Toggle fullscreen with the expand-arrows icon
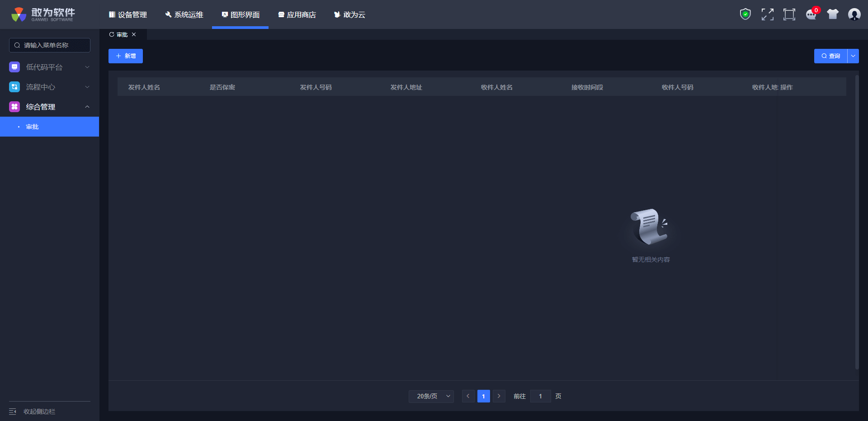Image resolution: width=868 pixels, height=421 pixels. [x=767, y=14]
